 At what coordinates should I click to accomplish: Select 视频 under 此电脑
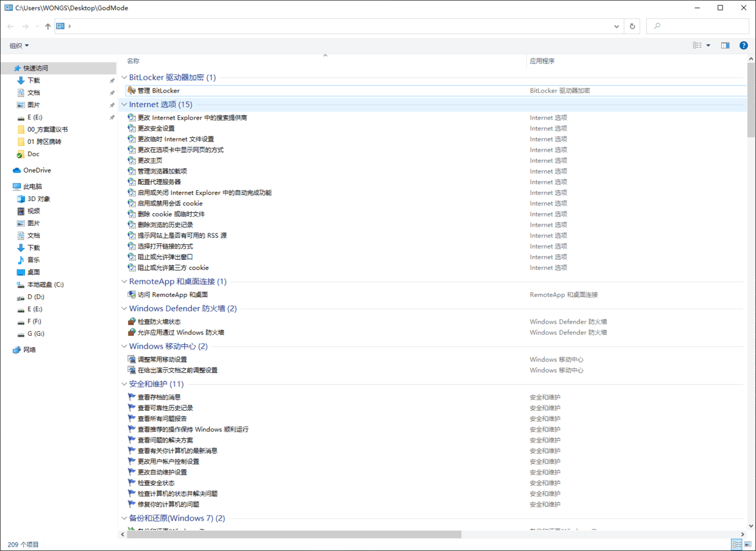[34, 211]
